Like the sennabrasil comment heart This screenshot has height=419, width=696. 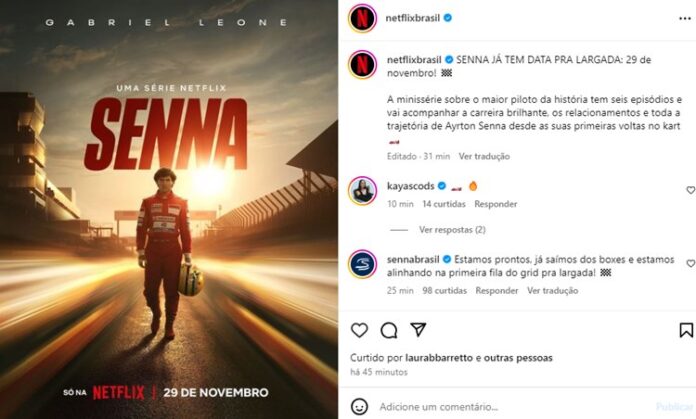point(691,263)
